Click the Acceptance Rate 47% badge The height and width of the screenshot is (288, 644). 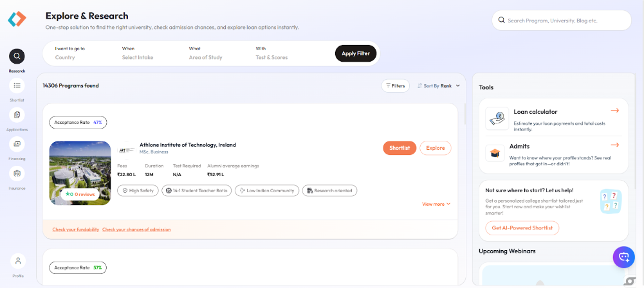tap(78, 122)
